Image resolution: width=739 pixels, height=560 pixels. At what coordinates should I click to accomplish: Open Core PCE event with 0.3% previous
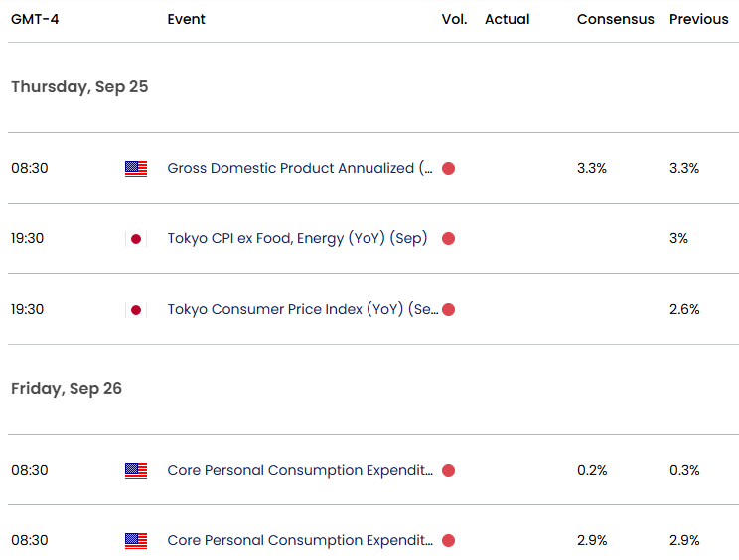300,471
